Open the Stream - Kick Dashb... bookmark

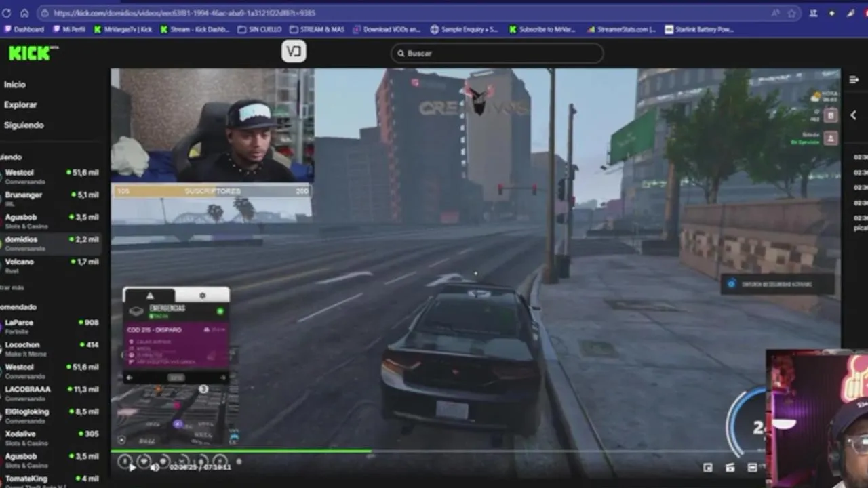pyautogui.click(x=195, y=30)
